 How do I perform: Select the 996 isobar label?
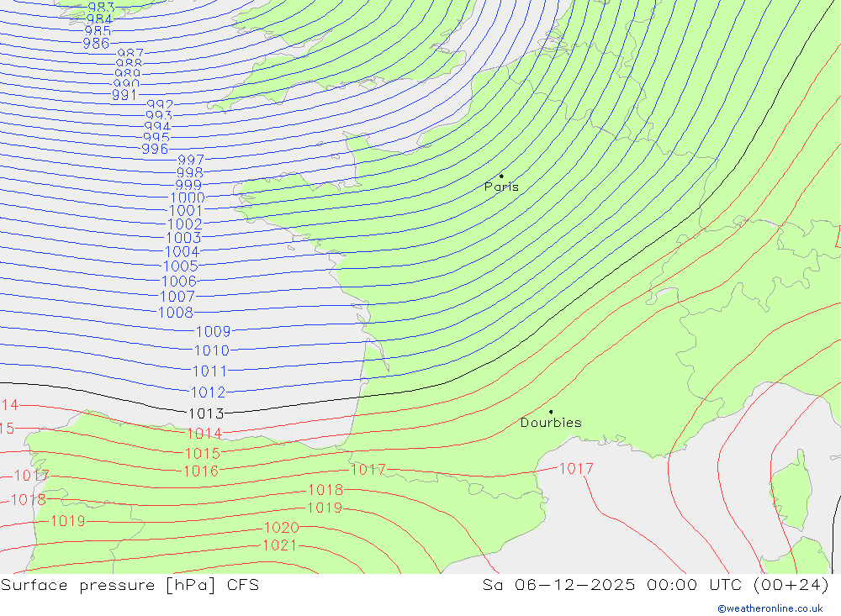[155, 149]
